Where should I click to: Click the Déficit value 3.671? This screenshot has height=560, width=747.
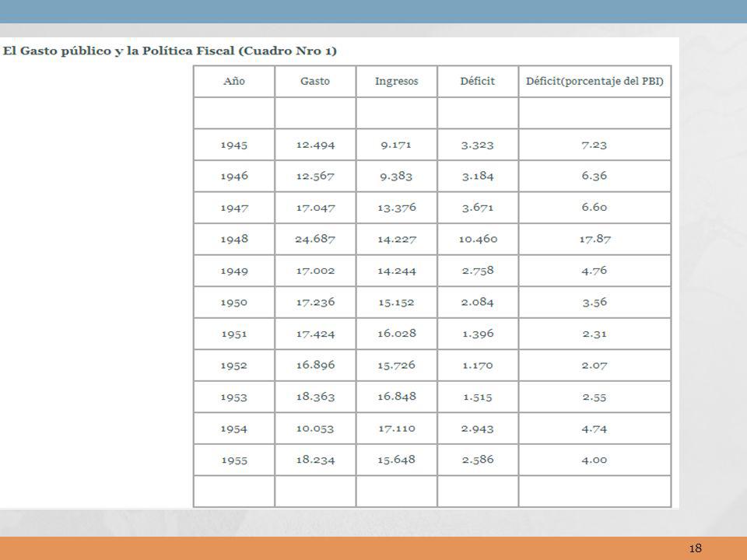point(477,208)
